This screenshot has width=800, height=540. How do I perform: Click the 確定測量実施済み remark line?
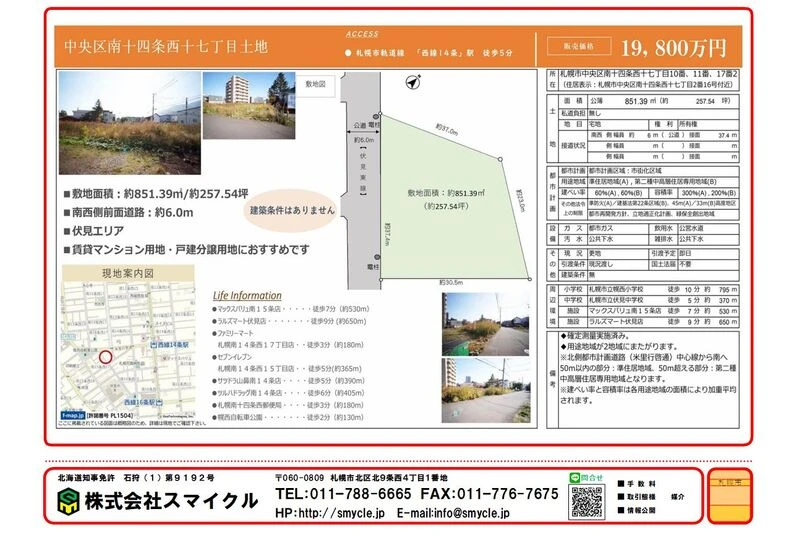tap(595, 336)
